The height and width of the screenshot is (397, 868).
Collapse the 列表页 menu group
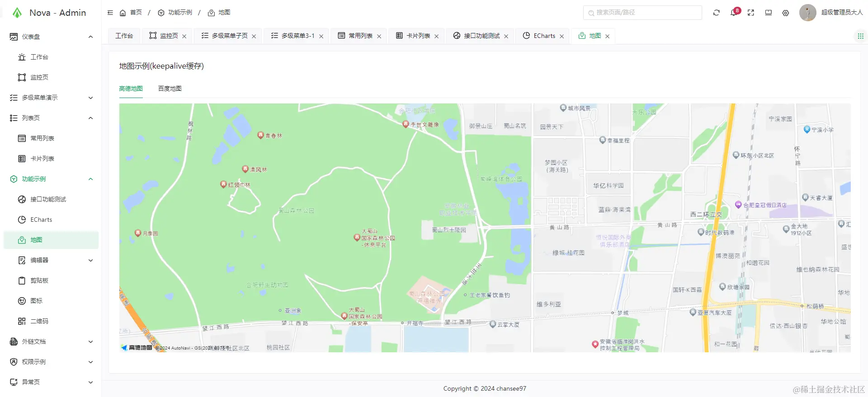tap(90, 118)
